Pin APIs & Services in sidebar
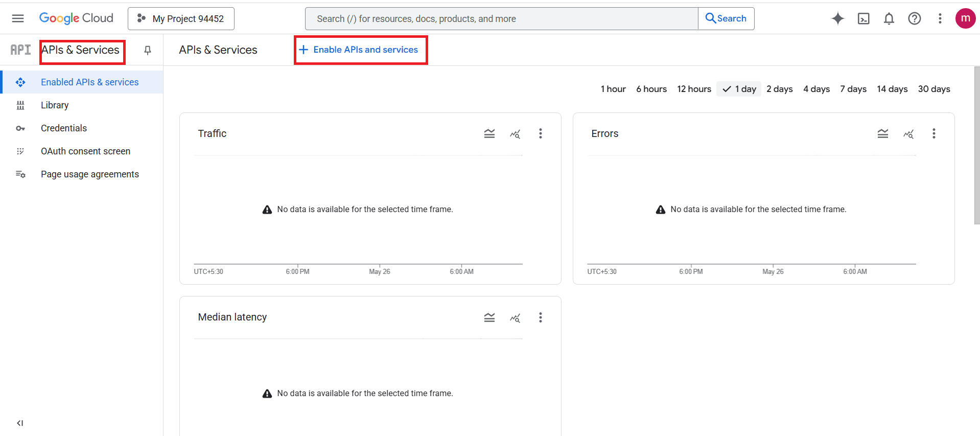Image resolution: width=980 pixels, height=436 pixels. [x=148, y=50]
